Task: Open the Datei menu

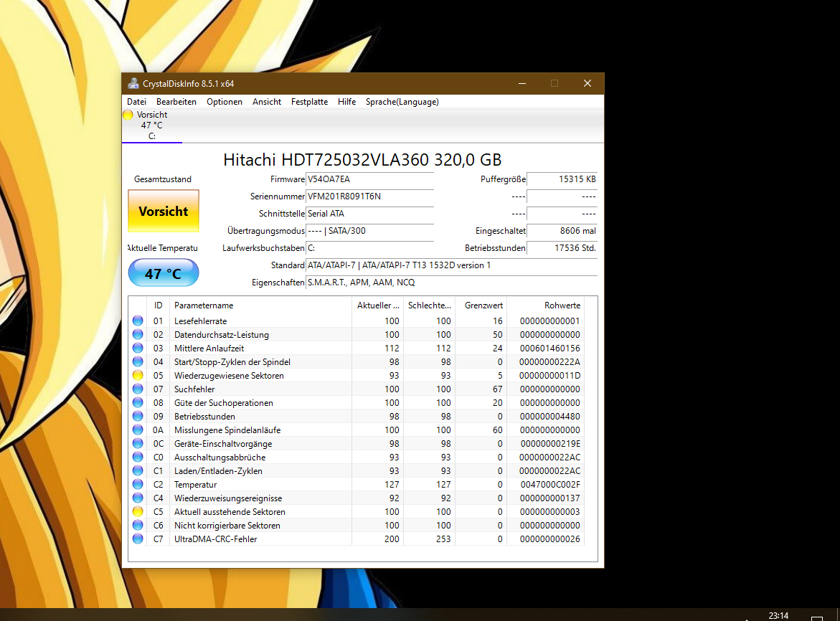Action: [136, 101]
